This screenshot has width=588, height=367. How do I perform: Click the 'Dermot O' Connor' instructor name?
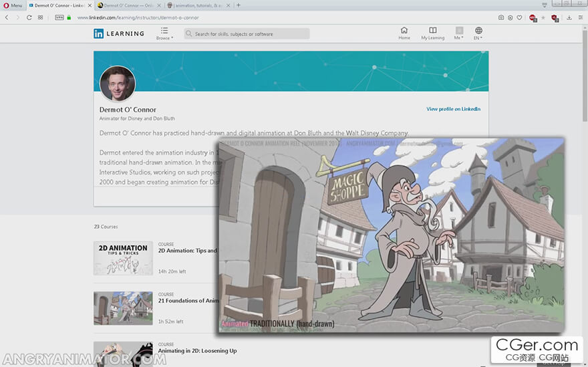coord(128,110)
